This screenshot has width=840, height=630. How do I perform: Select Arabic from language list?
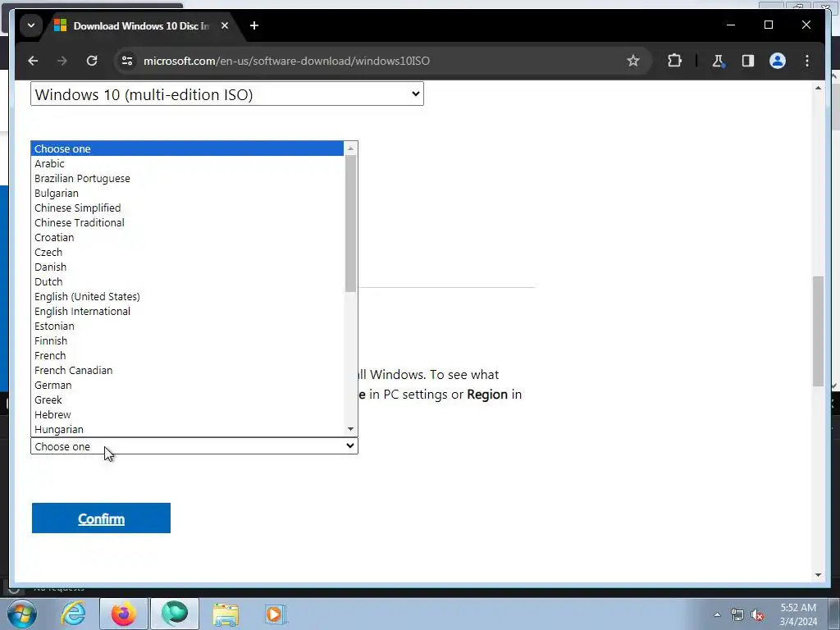[x=187, y=163]
